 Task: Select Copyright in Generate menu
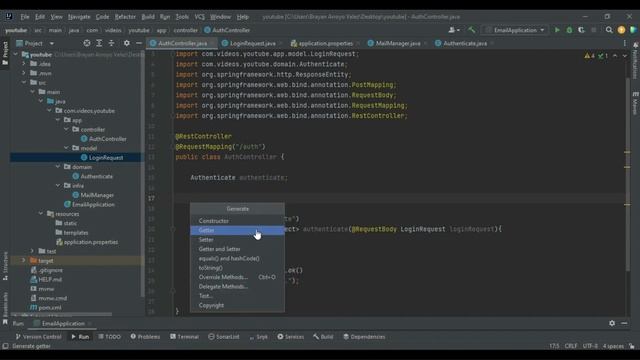tap(237, 305)
